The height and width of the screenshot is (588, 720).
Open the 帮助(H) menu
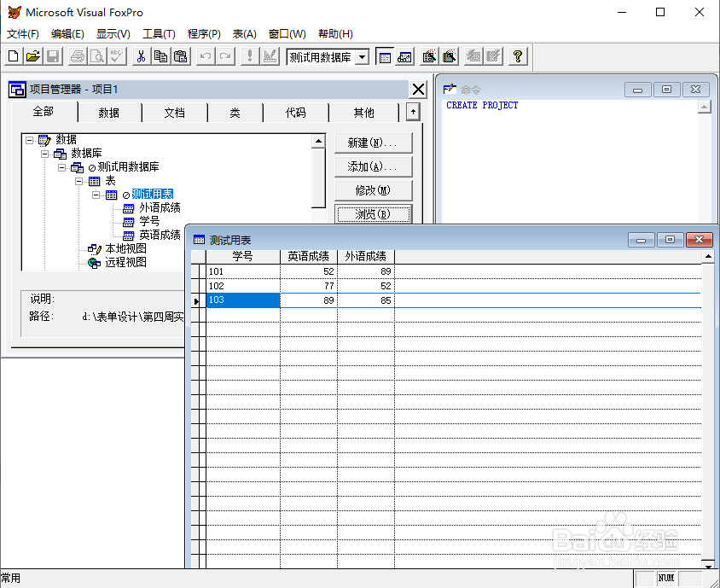coord(335,34)
